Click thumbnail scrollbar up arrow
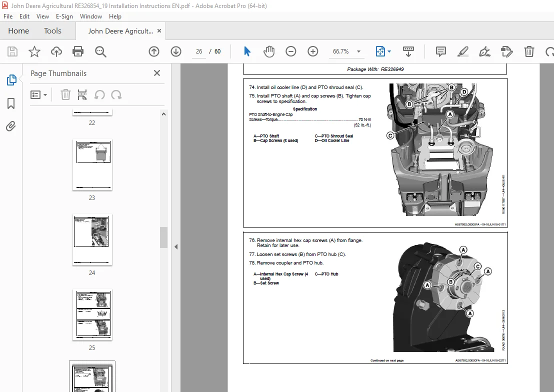The height and width of the screenshot is (392, 554). point(163,114)
